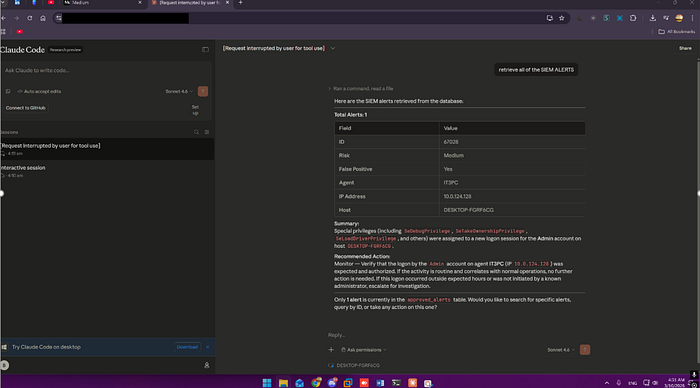
Task: Switch to the Medium tab
Action: click(103, 3)
